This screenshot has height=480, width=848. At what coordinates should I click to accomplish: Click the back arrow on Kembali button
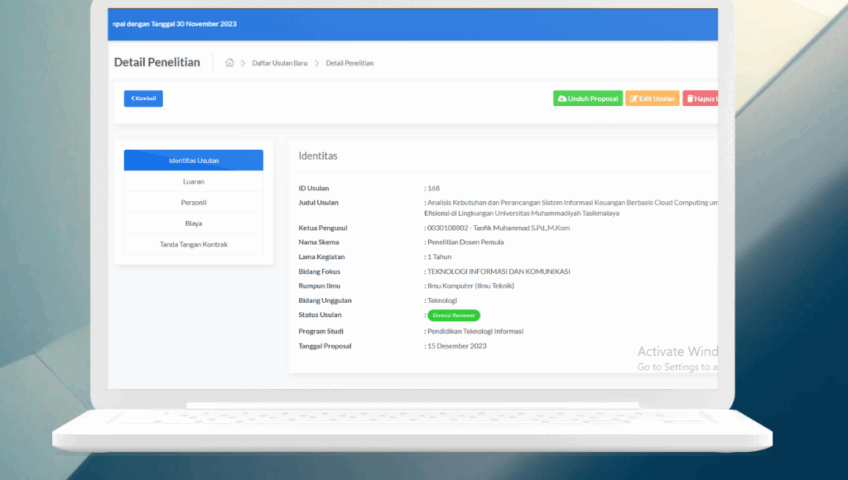(x=132, y=98)
